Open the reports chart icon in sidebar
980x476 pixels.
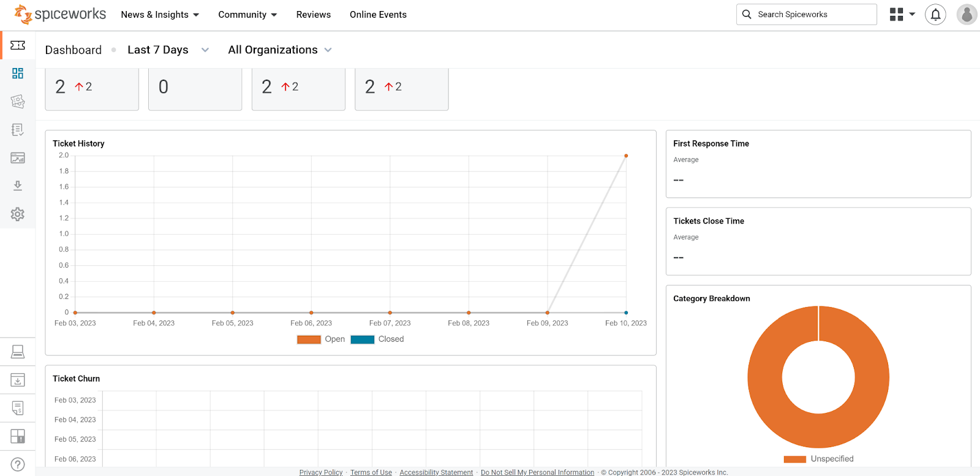click(x=18, y=158)
